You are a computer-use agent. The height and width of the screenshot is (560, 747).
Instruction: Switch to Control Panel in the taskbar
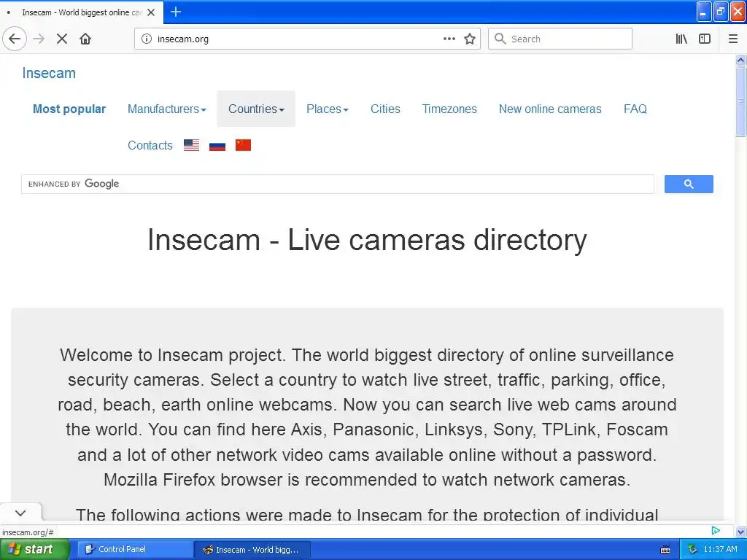point(135,550)
